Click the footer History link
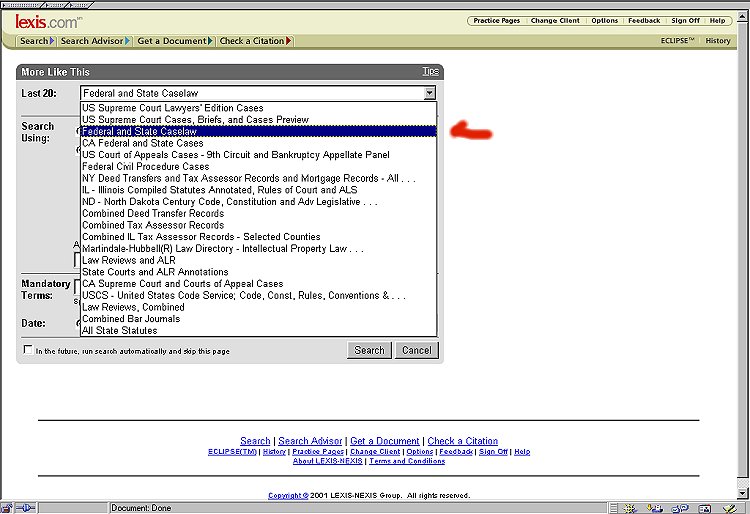 click(274, 451)
